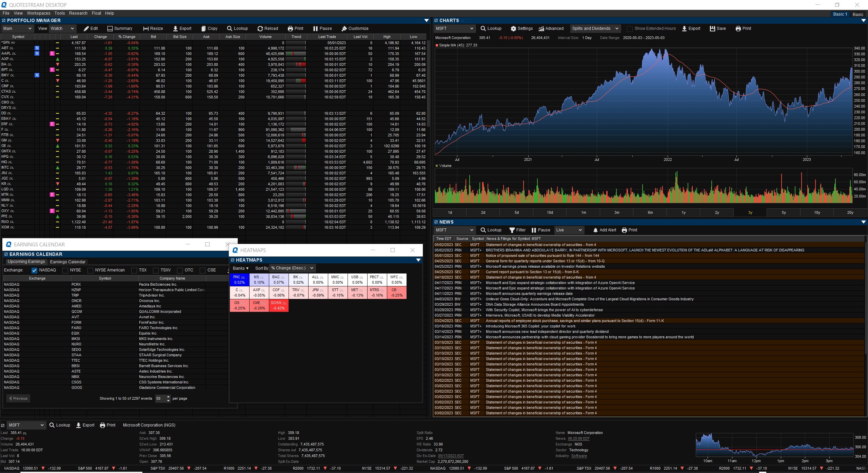Select the Upcoming Earnings tab

(26, 262)
